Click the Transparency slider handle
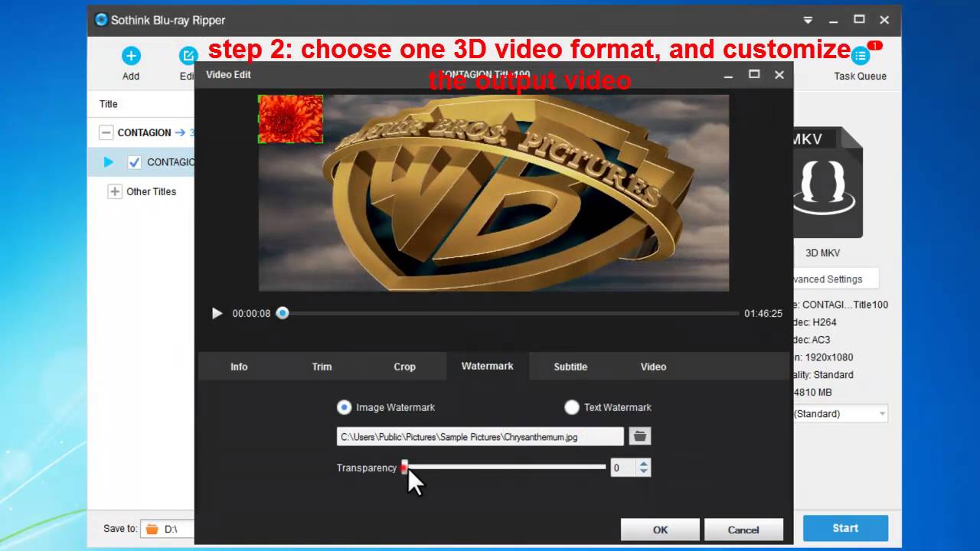The image size is (980, 551). 404,468
